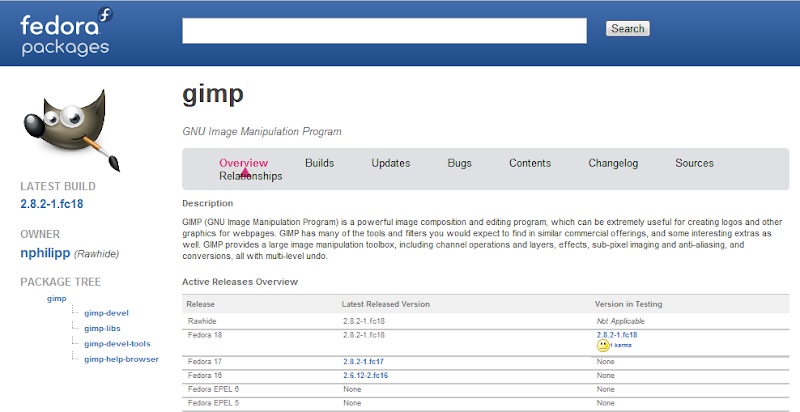Open Fedora 18 testing version 2.8.2-1.fc18 link
The width and height of the screenshot is (800, 412).
[x=617, y=335]
